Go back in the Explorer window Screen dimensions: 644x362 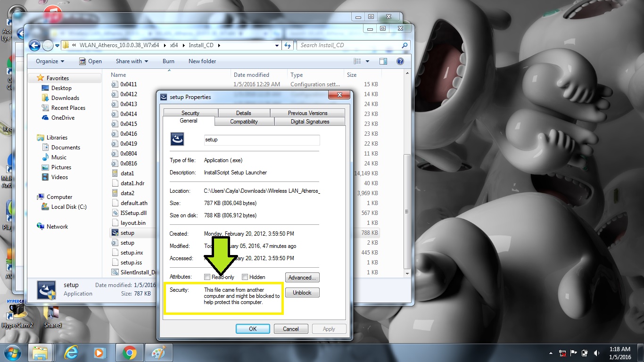point(34,45)
